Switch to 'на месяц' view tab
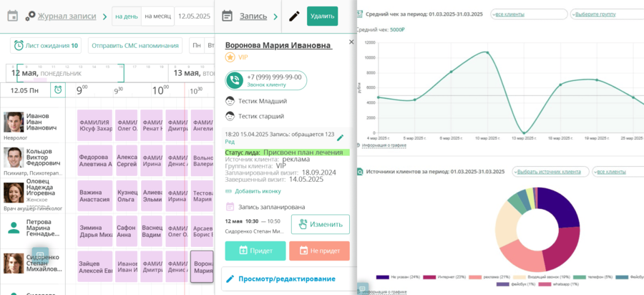This screenshot has width=644, height=295. (x=157, y=16)
